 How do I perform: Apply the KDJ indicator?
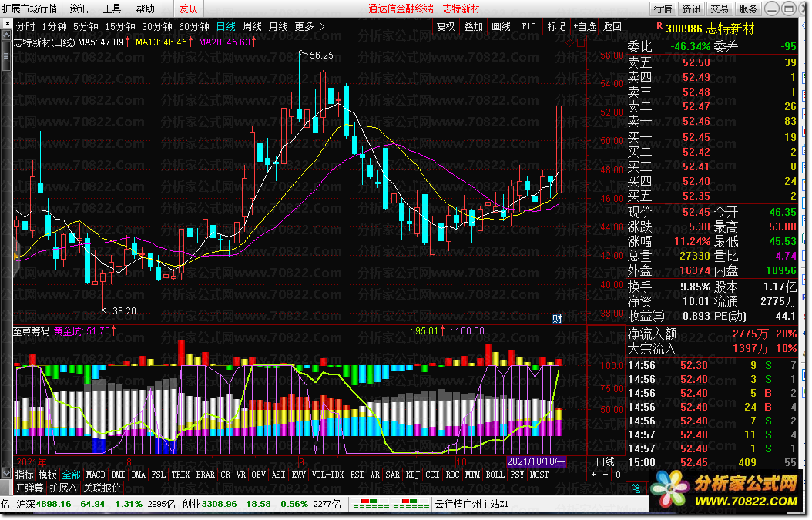[412, 475]
